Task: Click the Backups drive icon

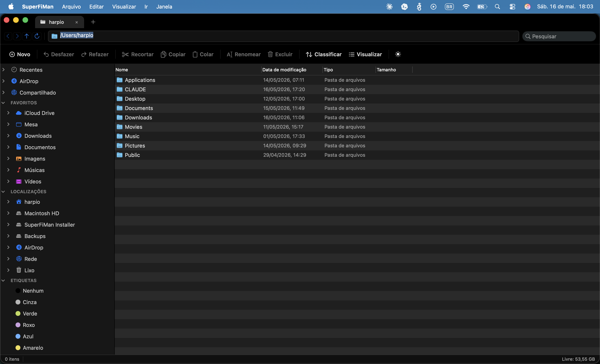Action: coord(19,236)
